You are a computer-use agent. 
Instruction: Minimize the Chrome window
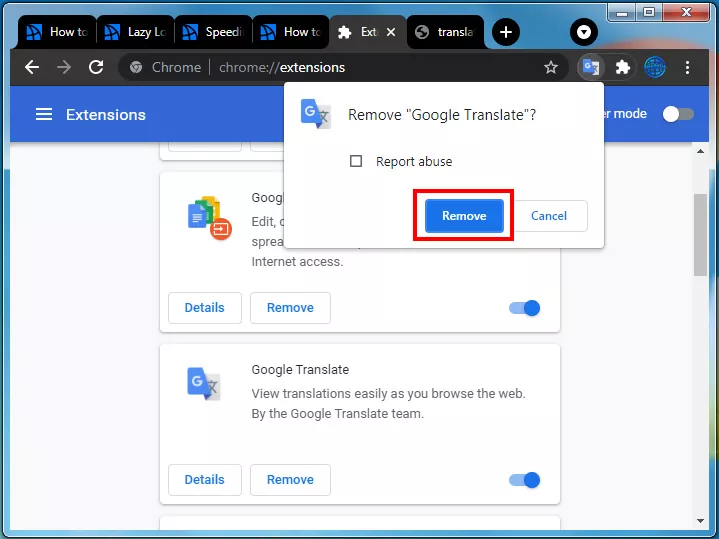[622, 12]
